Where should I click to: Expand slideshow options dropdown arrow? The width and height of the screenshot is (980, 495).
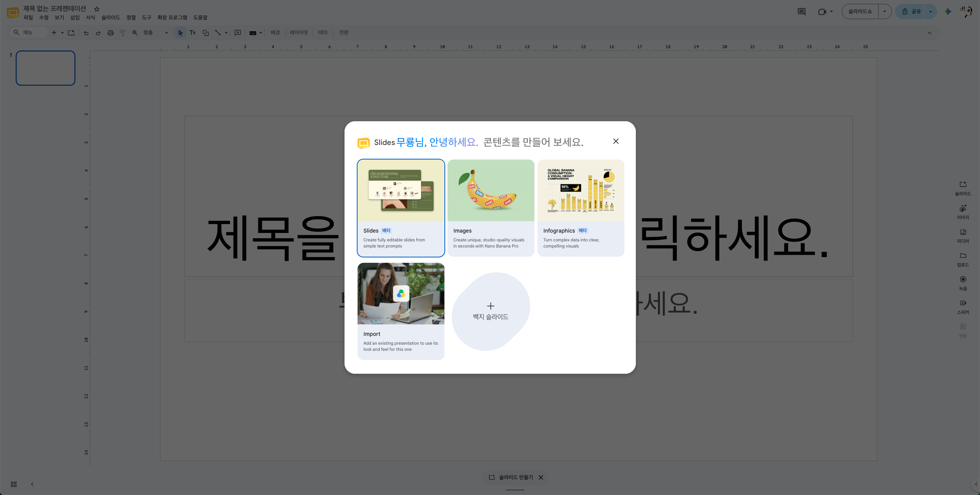click(x=885, y=11)
